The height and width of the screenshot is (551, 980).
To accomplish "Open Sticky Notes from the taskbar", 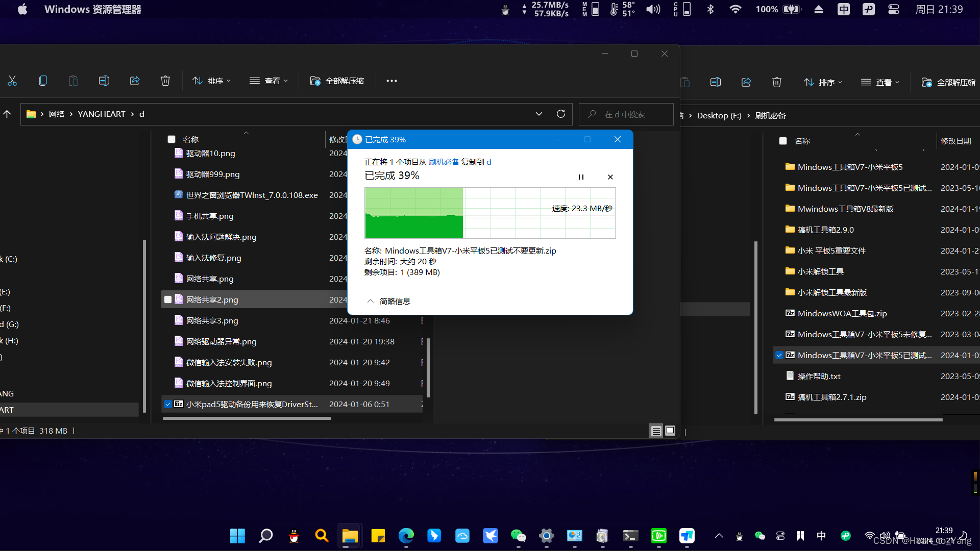I will click(x=378, y=536).
